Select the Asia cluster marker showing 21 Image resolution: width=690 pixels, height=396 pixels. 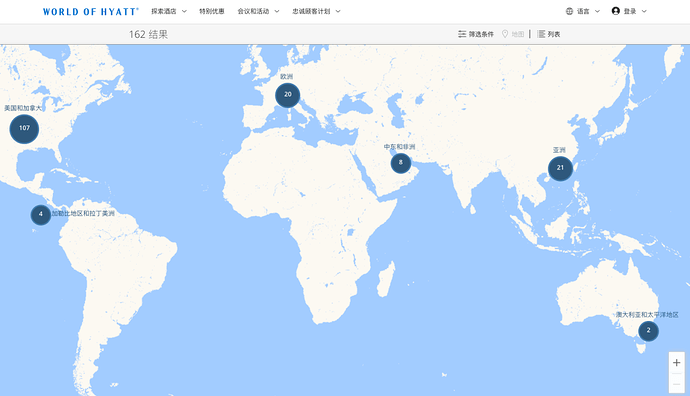pos(560,169)
